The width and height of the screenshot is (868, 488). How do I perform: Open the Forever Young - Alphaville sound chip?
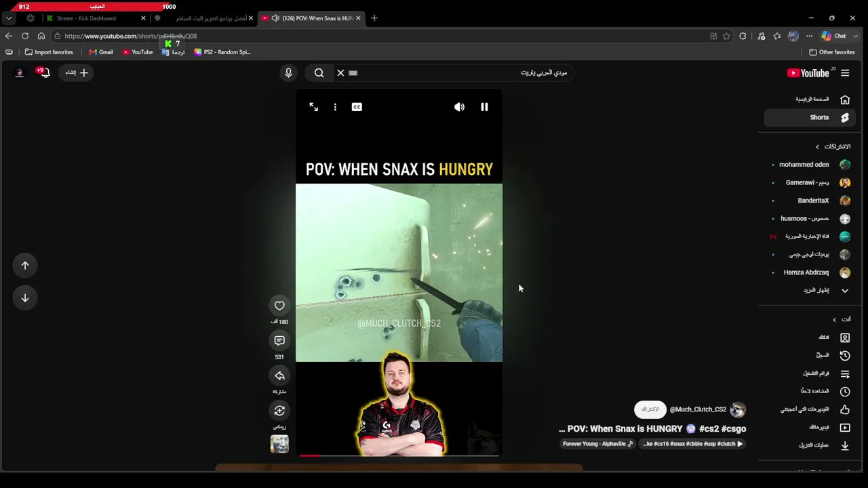pos(597,444)
